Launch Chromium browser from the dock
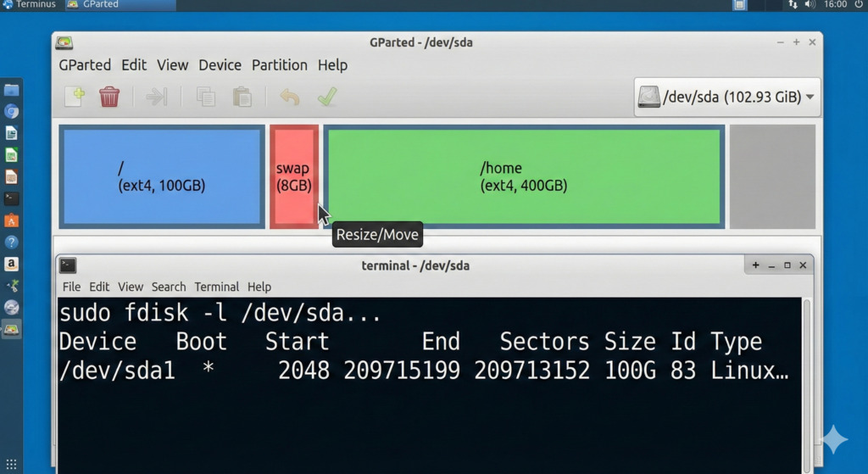The width and height of the screenshot is (868, 474). [11, 111]
